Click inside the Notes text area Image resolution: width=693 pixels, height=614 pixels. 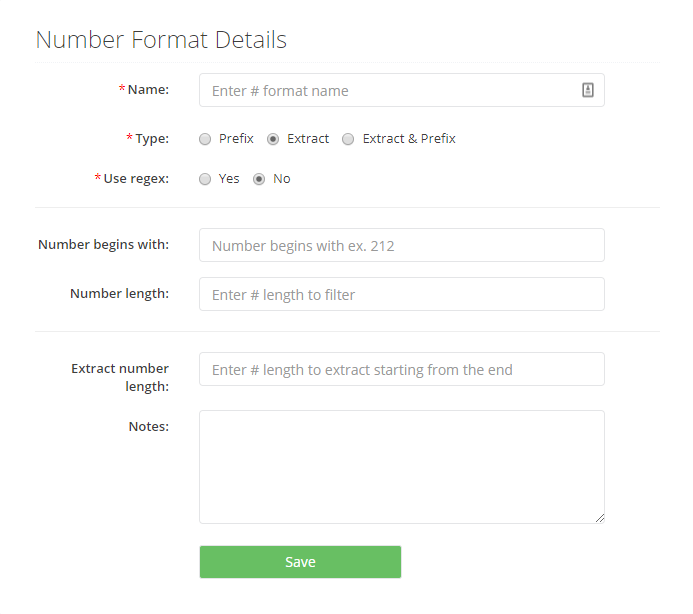401,466
